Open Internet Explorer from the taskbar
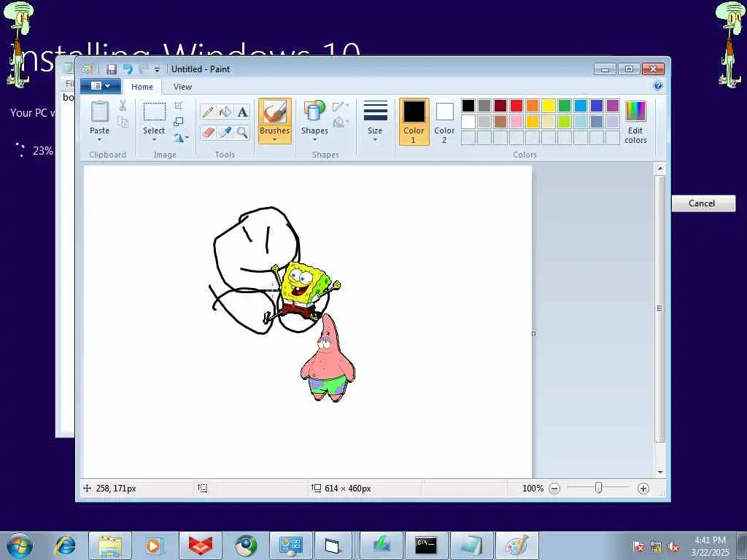This screenshot has height=560, width=747. tap(65, 545)
